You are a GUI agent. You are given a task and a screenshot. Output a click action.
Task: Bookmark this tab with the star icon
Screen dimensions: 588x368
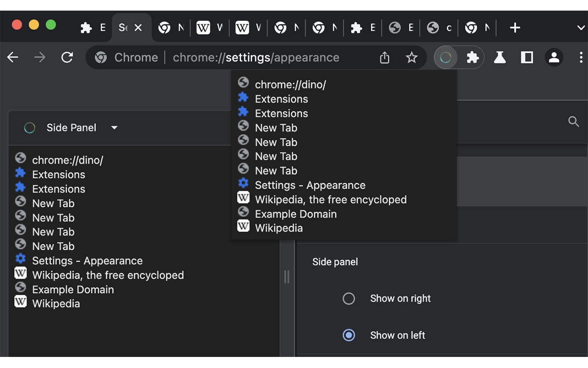pyautogui.click(x=412, y=57)
